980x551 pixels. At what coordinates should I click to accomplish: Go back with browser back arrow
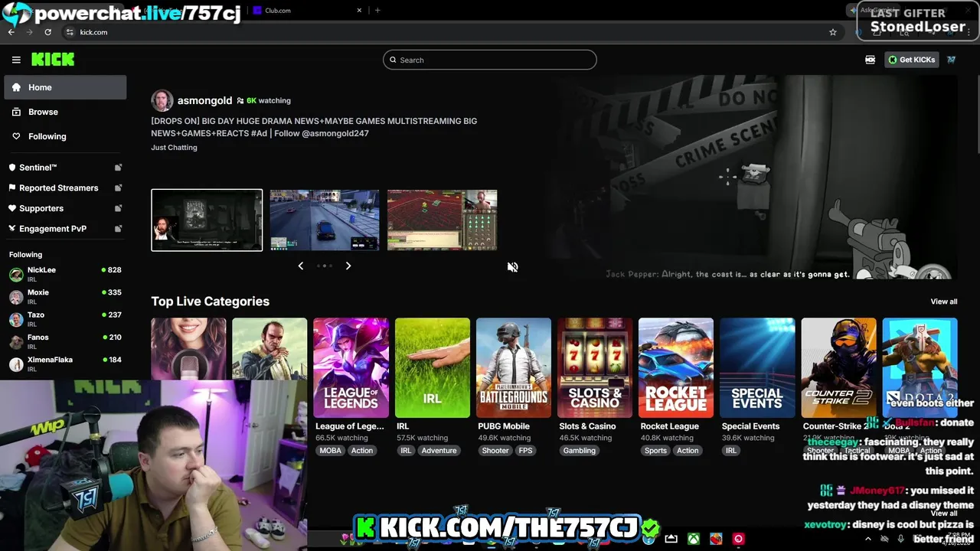point(11,32)
